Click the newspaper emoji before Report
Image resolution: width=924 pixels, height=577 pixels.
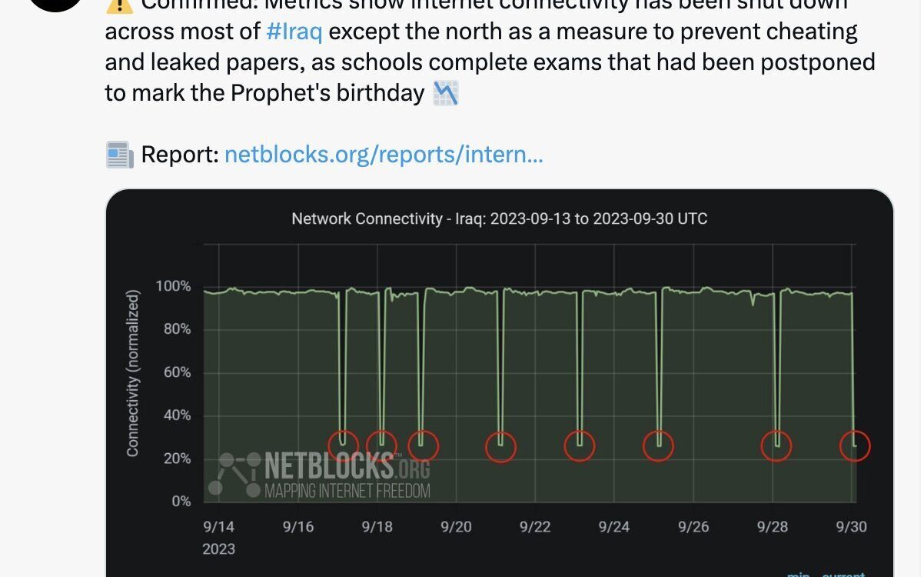(x=120, y=155)
